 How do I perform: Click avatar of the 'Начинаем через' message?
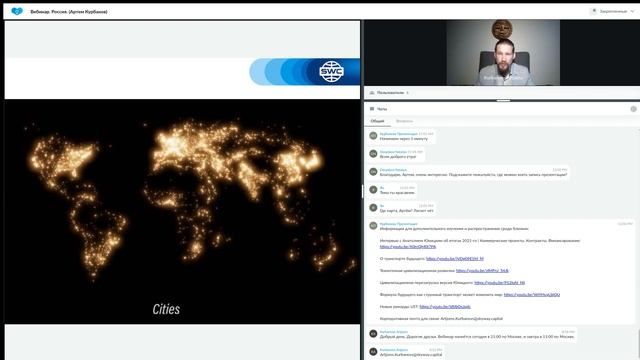point(373,136)
